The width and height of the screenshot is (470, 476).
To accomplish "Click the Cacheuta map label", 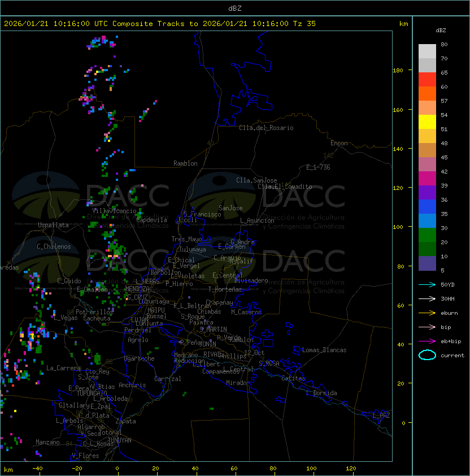I will 97,318.
